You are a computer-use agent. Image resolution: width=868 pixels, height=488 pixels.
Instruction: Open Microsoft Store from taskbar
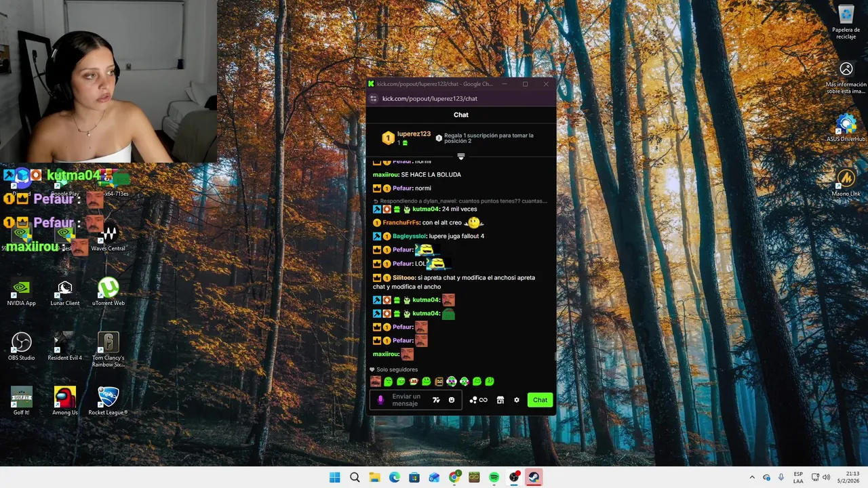coord(414,477)
